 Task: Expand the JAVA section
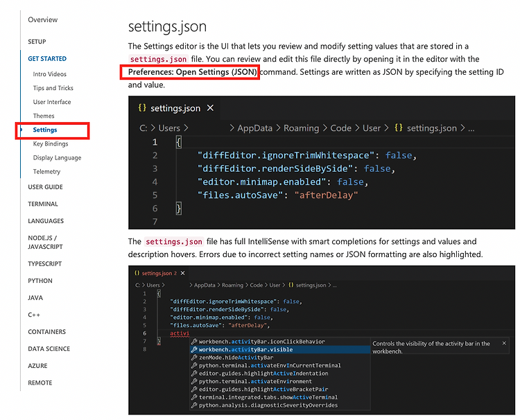pyautogui.click(x=35, y=298)
